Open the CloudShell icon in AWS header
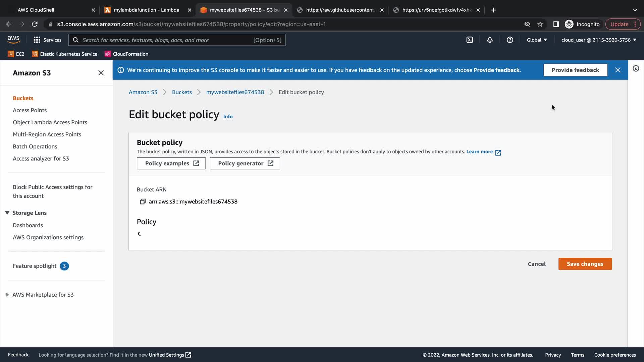 [x=470, y=40]
